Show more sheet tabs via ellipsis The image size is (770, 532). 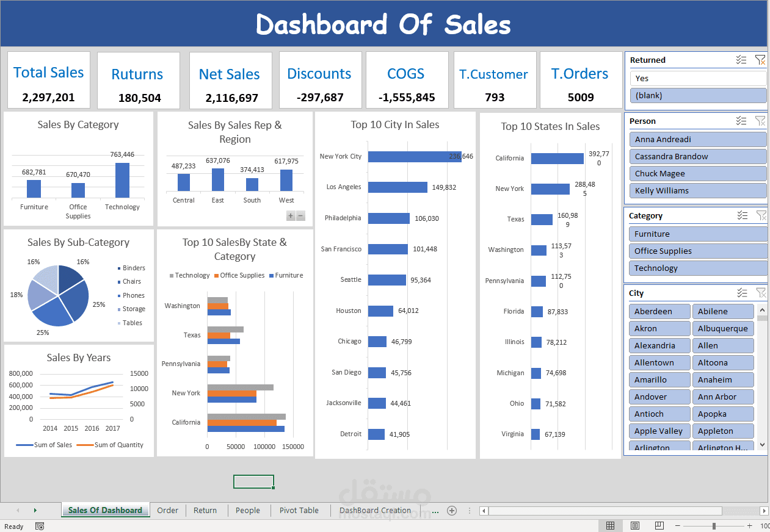coord(435,511)
